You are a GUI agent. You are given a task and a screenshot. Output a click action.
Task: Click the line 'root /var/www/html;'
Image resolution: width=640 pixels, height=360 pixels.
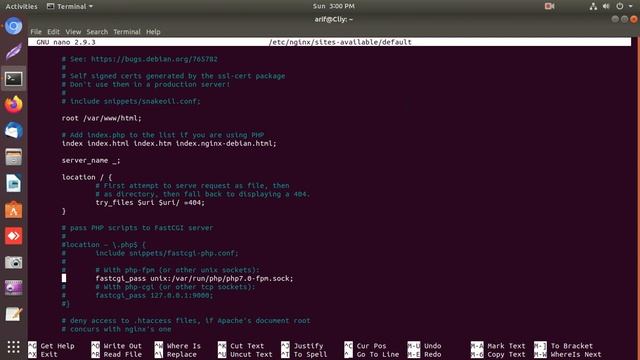102,118
